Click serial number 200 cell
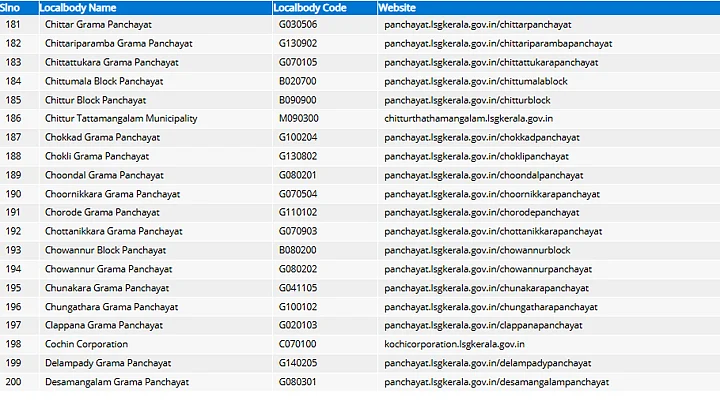This screenshot has width=720, height=401. coord(13,382)
